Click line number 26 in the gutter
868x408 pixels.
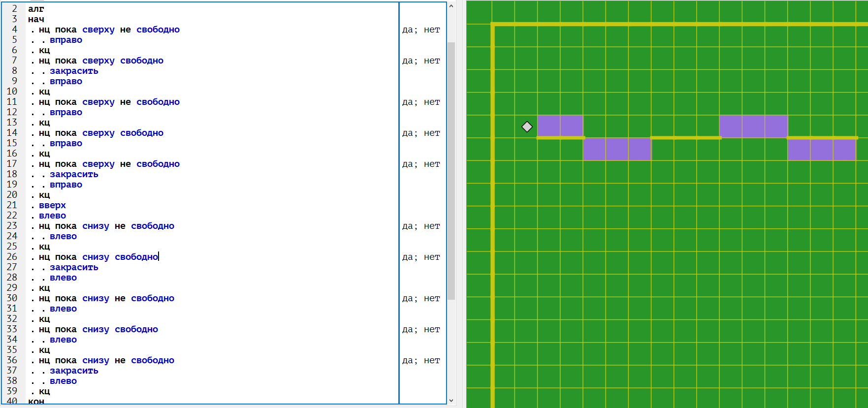12,257
